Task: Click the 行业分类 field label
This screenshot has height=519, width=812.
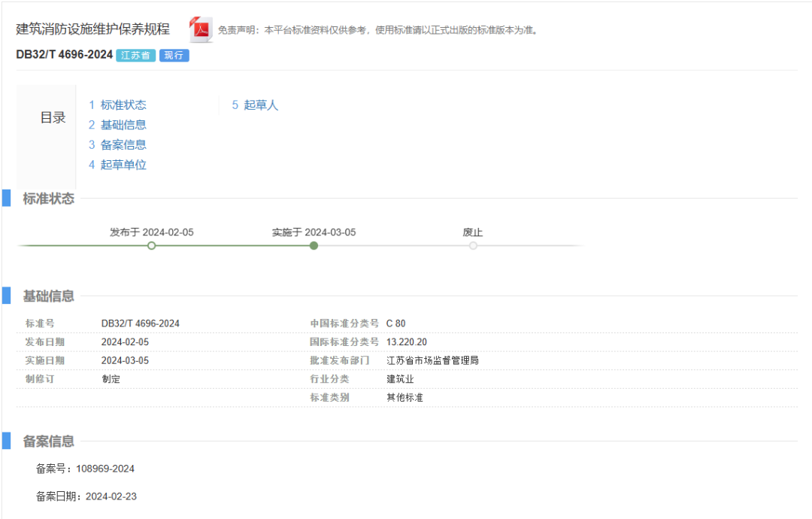Action: 329,379
